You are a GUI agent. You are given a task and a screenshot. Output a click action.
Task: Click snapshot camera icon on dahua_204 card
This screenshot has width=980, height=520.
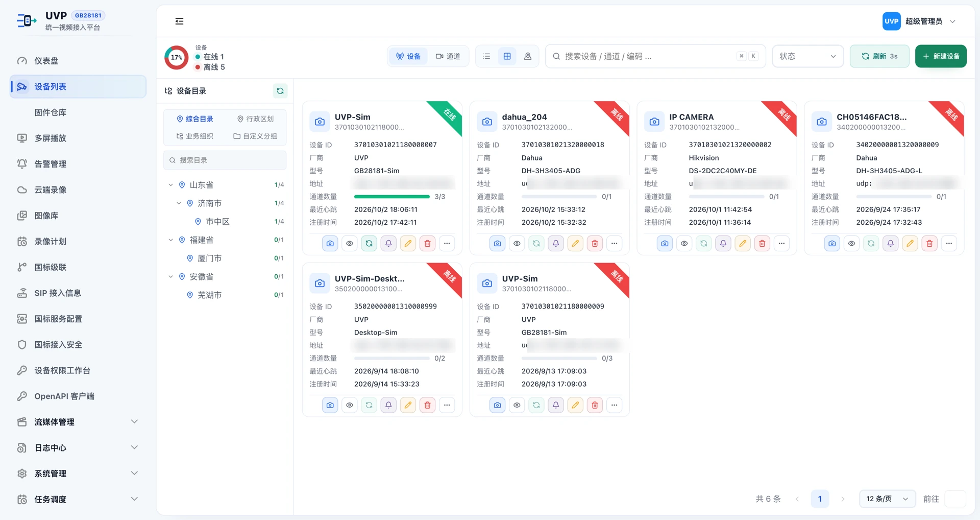tap(498, 244)
